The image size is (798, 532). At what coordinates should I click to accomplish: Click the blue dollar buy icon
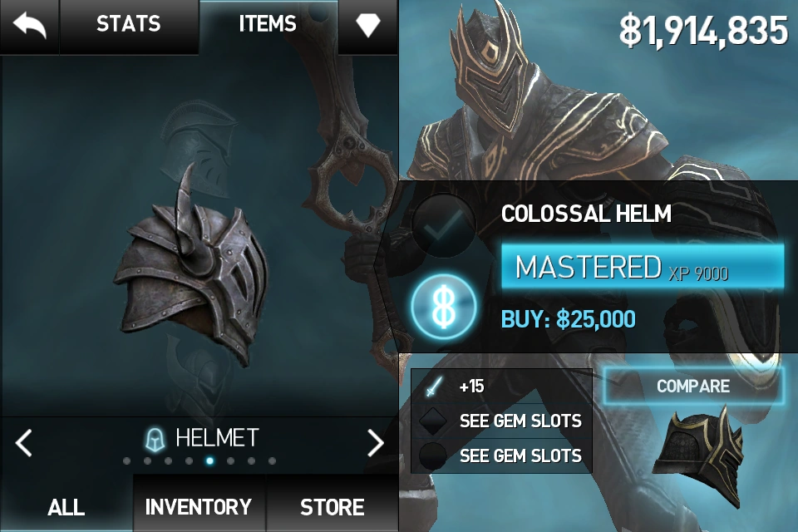click(444, 307)
